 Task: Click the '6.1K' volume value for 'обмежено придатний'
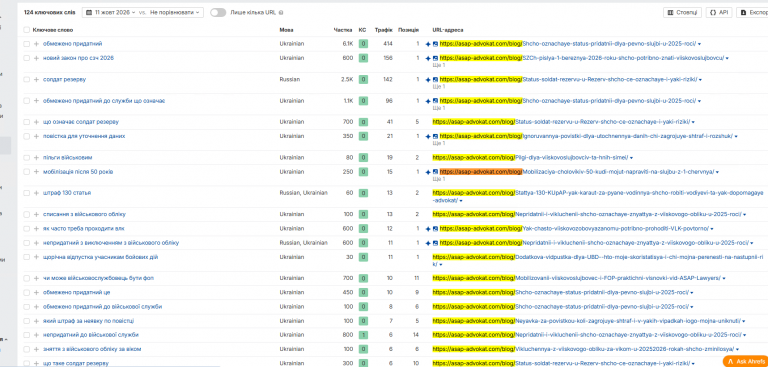click(348, 44)
